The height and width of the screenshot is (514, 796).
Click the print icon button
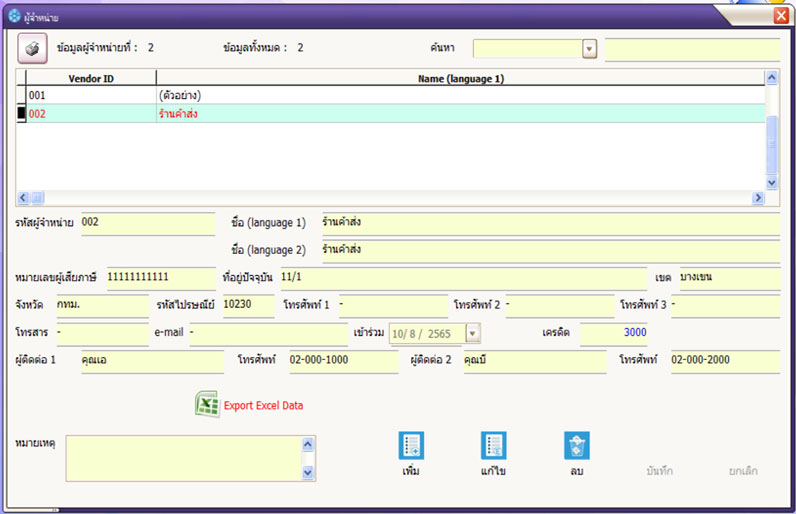tap(33, 48)
